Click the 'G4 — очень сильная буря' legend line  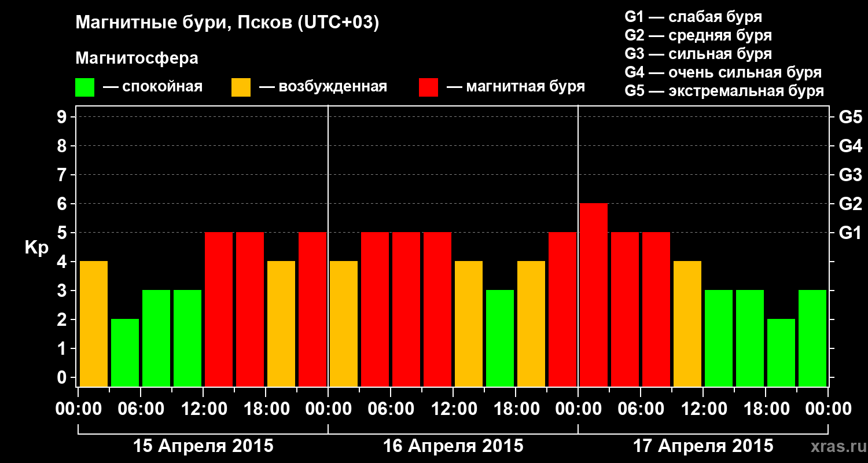[x=723, y=72]
